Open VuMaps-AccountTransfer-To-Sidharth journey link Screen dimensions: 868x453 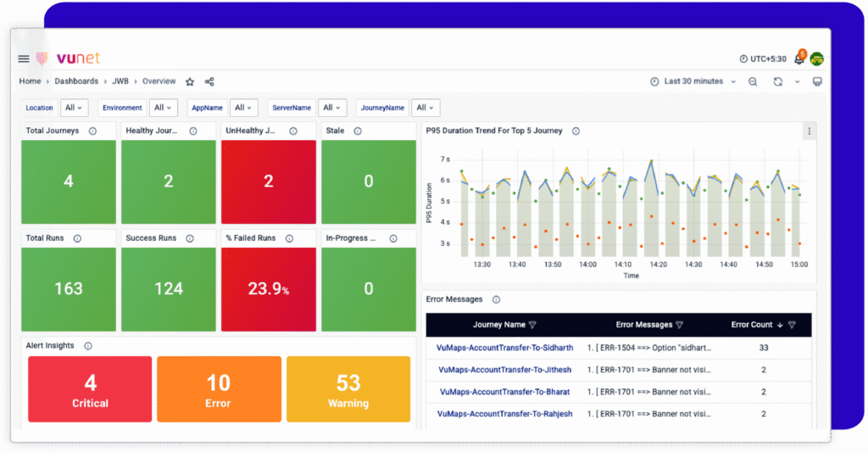(504, 348)
